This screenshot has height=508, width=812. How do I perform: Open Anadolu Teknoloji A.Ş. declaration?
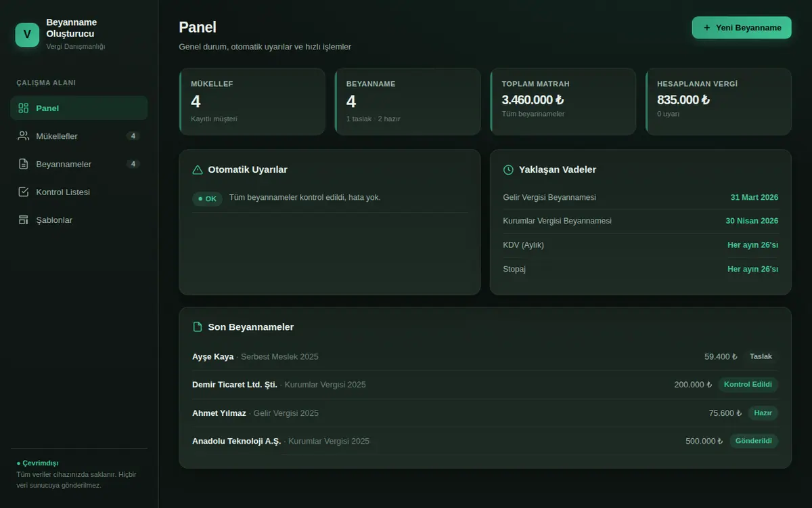point(485,441)
